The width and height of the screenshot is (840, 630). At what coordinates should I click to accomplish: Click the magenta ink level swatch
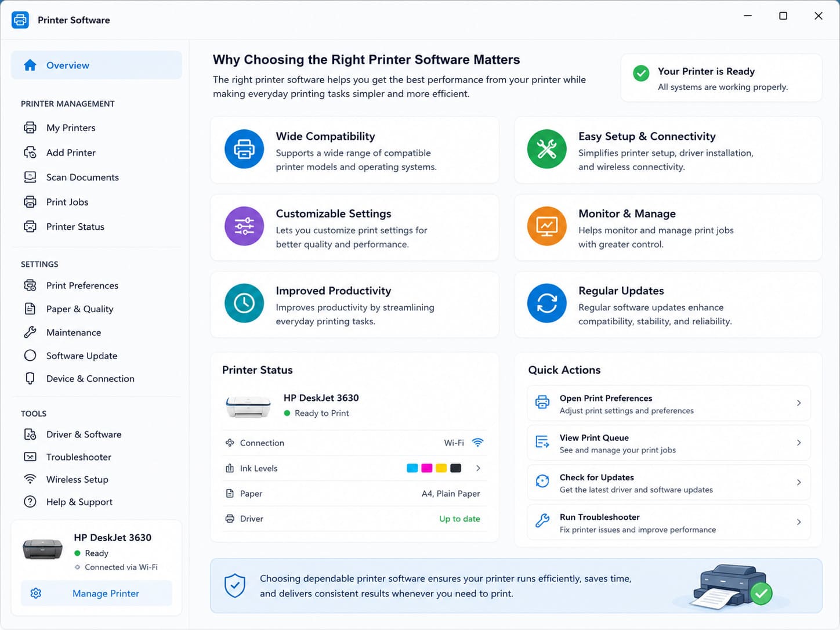coord(427,468)
